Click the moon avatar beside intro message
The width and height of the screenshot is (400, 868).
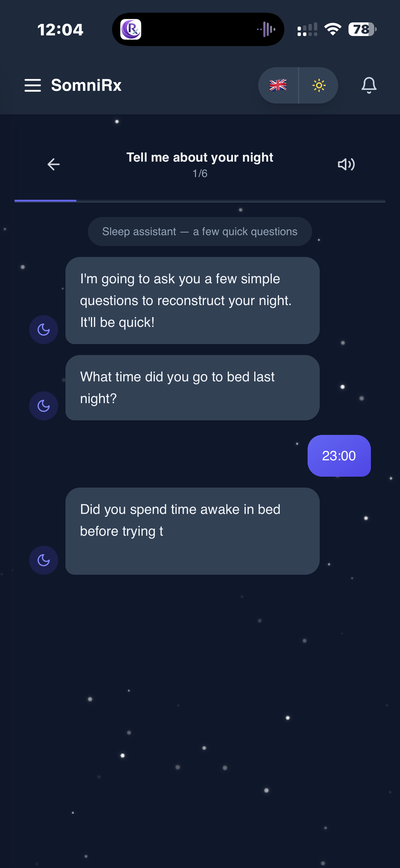tap(44, 330)
